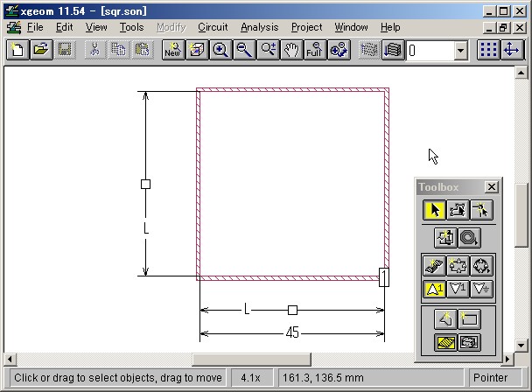Click the horizontal scrollbar right arrow
This screenshot has height=392, width=532.
[x=507, y=359]
